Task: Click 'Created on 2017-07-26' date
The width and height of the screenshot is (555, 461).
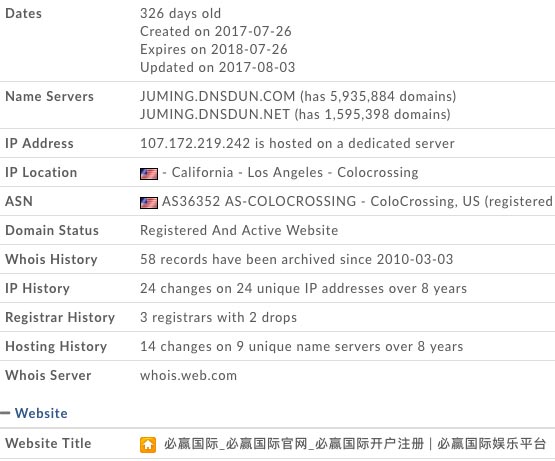Action: [x=216, y=31]
